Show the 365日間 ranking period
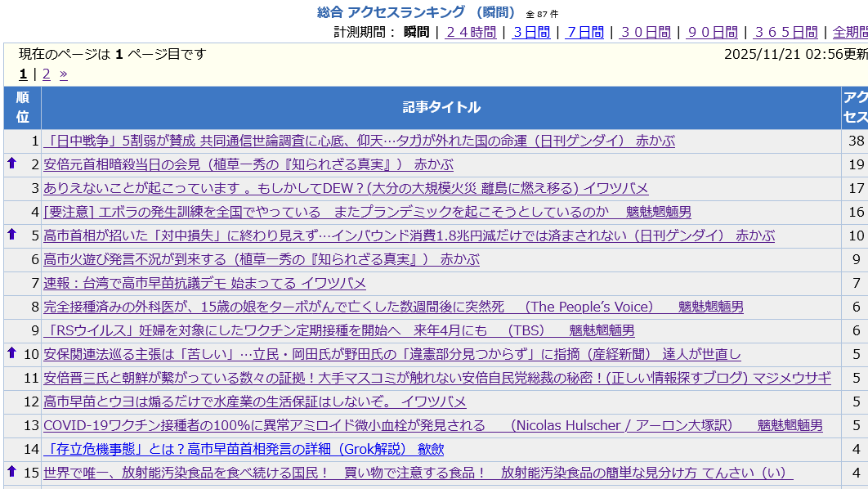868x489 pixels. click(785, 32)
